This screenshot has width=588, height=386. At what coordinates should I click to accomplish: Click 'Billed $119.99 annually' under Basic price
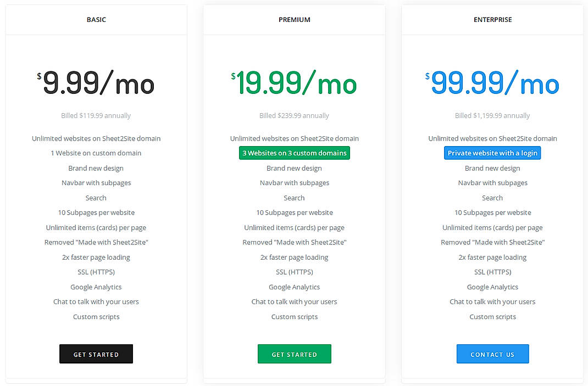coord(96,115)
